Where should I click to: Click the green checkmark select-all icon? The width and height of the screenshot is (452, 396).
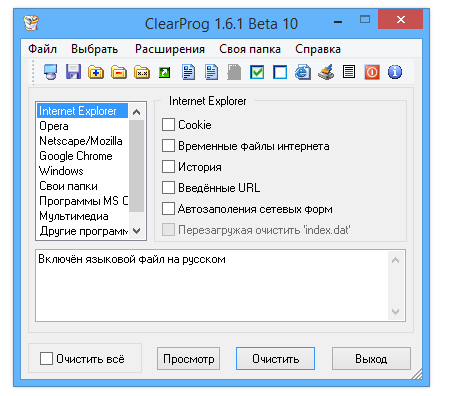pos(257,72)
